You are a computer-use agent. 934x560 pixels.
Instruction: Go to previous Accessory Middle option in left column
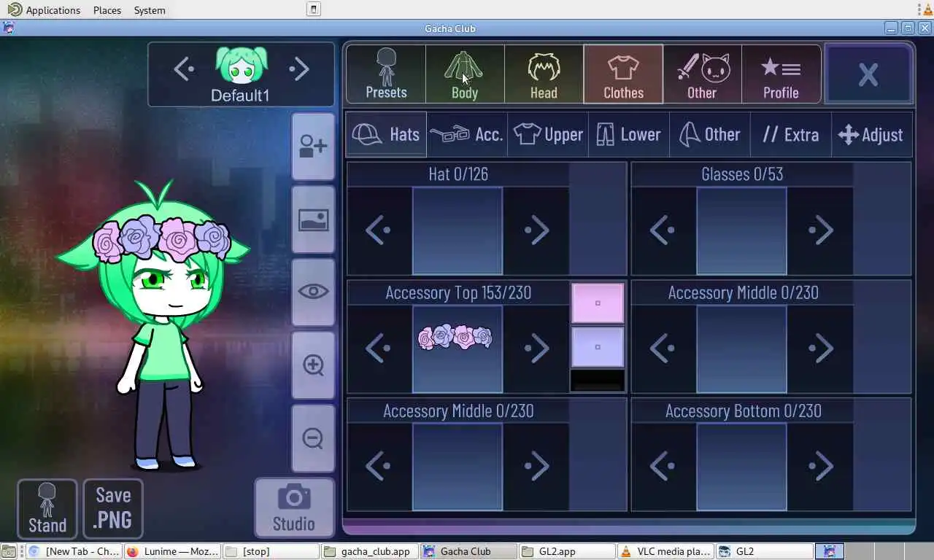point(379,467)
